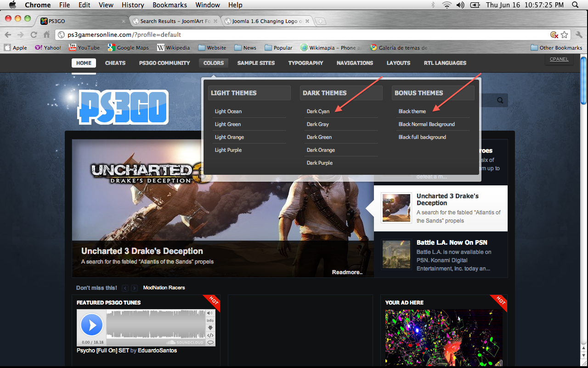This screenshot has height=368, width=588.
Task: Click the Wi-Fi status icon
Action: coord(447,5)
